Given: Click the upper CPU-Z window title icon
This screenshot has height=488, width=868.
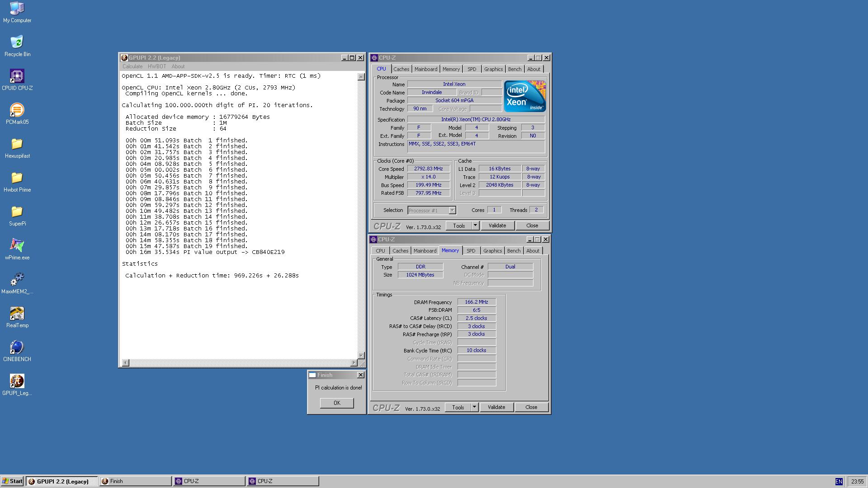Looking at the screenshot, I should (374, 58).
